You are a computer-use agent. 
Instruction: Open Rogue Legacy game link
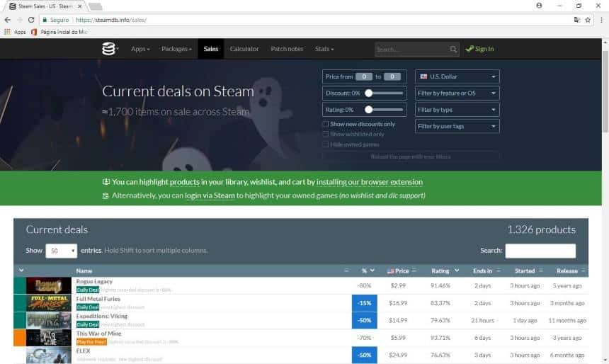(x=94, y=281)
